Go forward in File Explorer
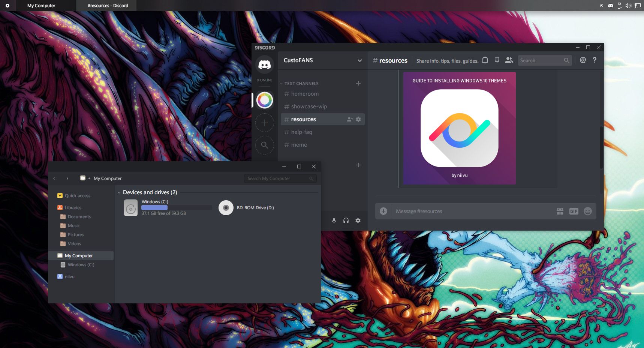The width and height of the screenshot is (644, 348). pos(67,178)
